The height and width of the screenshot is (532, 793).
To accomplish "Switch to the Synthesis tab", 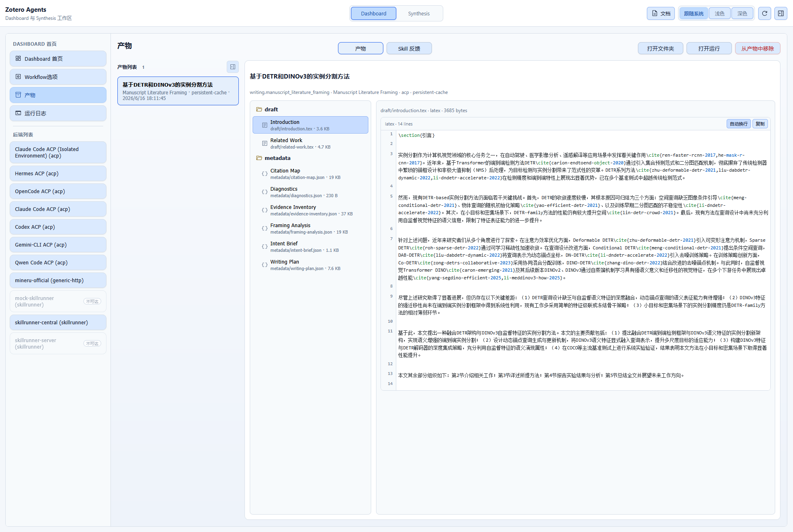I will tap(419, 13).
